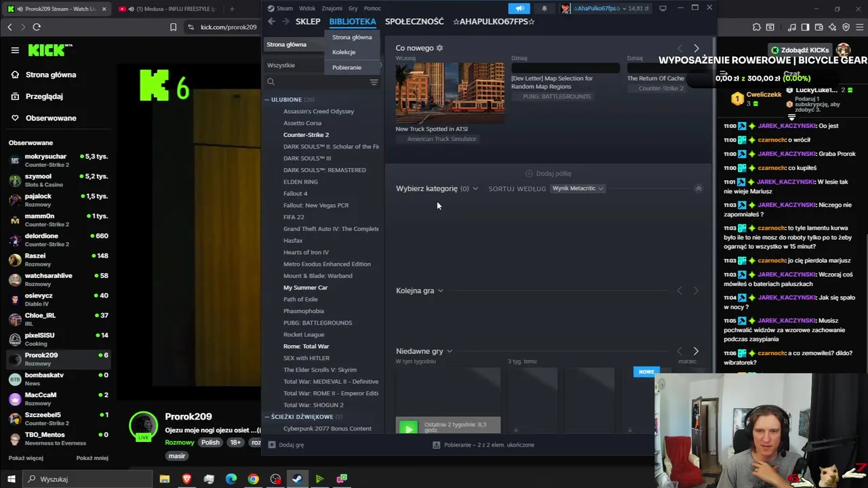The height and width of the screenshot is (488, 868).
Task: Go back with Steam's back arrow
Action: pos(271,22)
